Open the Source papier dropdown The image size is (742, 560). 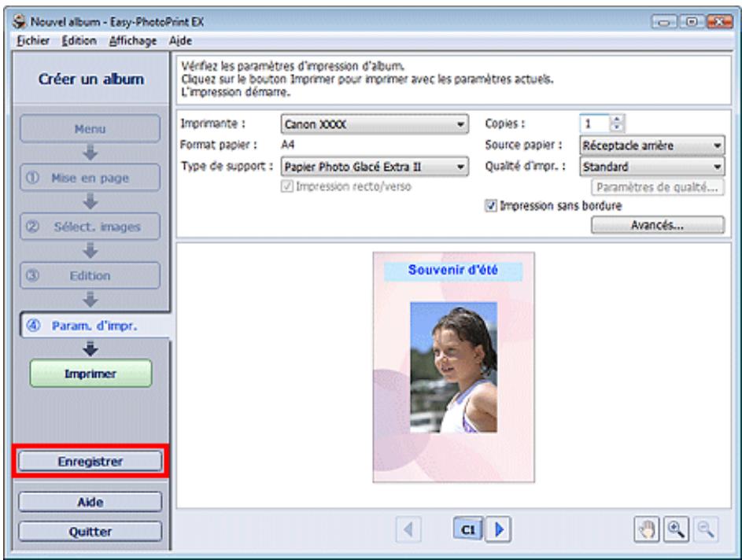coord(652,146)
